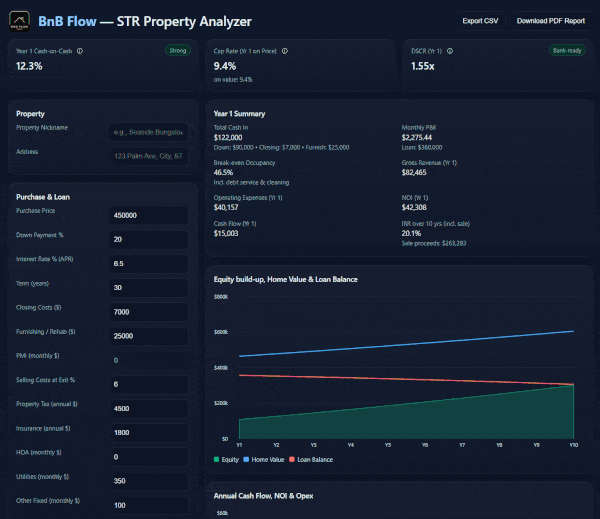Viewport: 600px width, 519px height.
Task: Click the Sale proceeds: $263,283 text
Action: [x=434, y=243]
